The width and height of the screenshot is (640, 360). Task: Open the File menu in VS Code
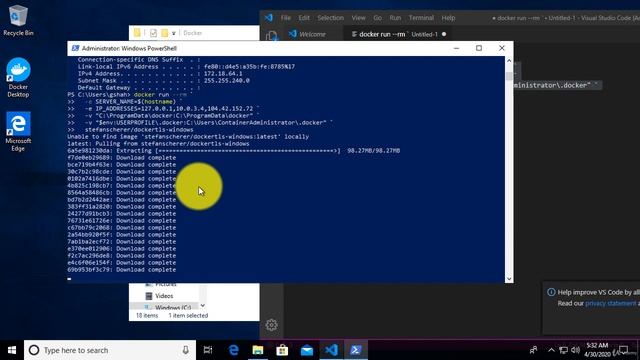pyautogui.click(x=286, y=18)
